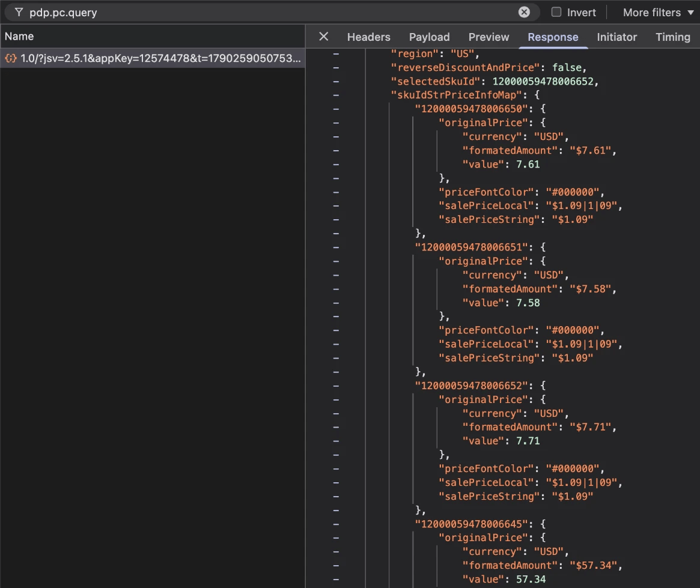Collapse the 12000059478006651 object line
700x588 pixels.
336,247
